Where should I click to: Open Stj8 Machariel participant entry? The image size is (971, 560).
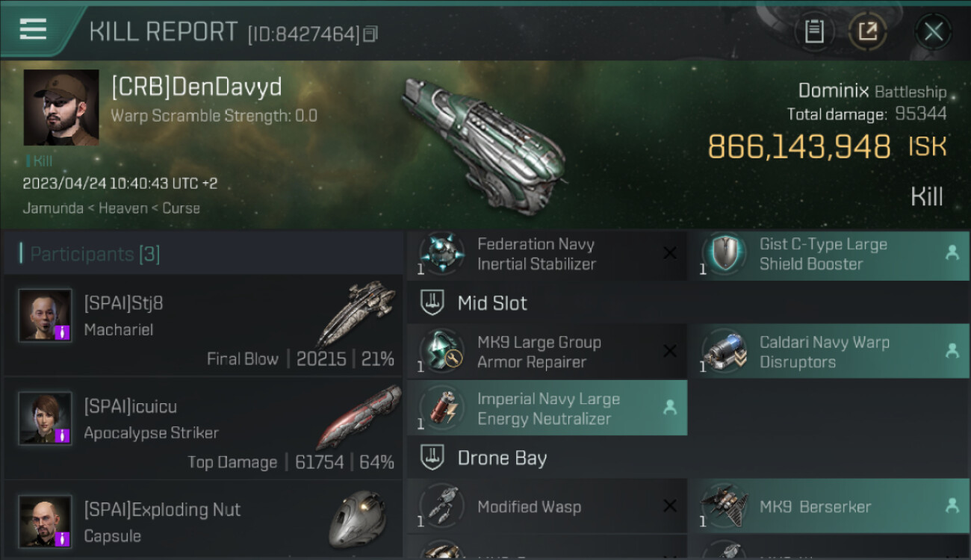[203, 325]
